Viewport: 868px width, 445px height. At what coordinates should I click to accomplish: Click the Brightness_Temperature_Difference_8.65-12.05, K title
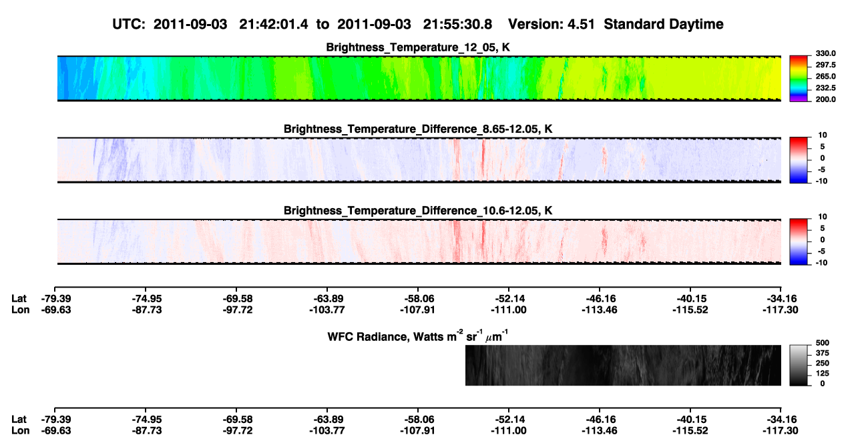pyautogui.click(x=418, y=129)
